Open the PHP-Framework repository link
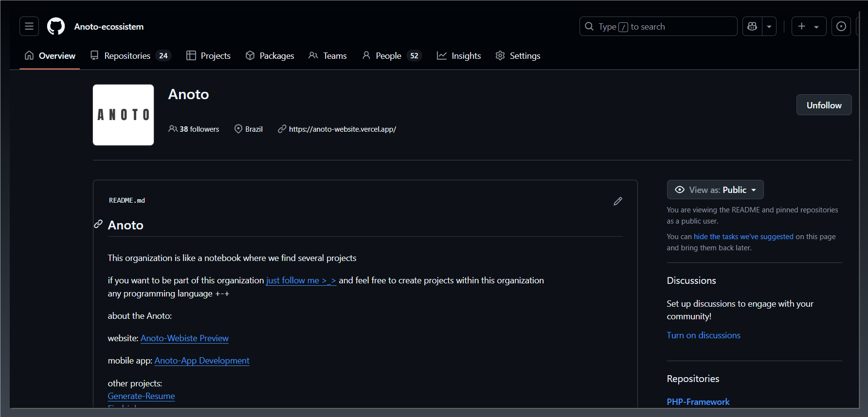 [698, 402]
